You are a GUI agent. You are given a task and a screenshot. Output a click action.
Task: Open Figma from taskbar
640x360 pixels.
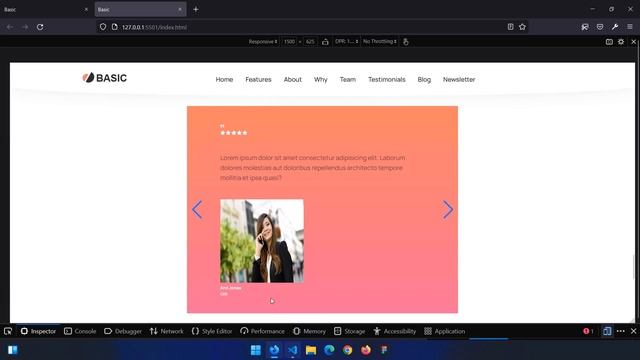(x=384, y=350)
